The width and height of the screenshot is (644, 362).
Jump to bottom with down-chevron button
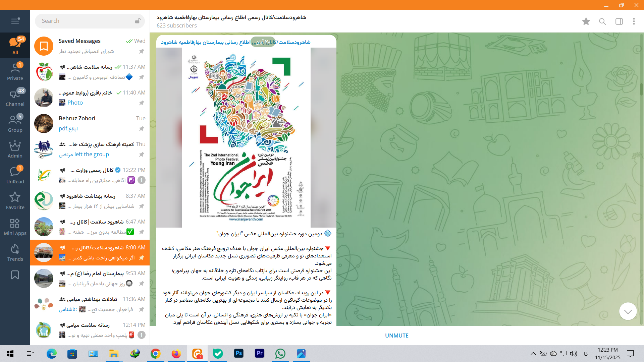tap(628, 311)
